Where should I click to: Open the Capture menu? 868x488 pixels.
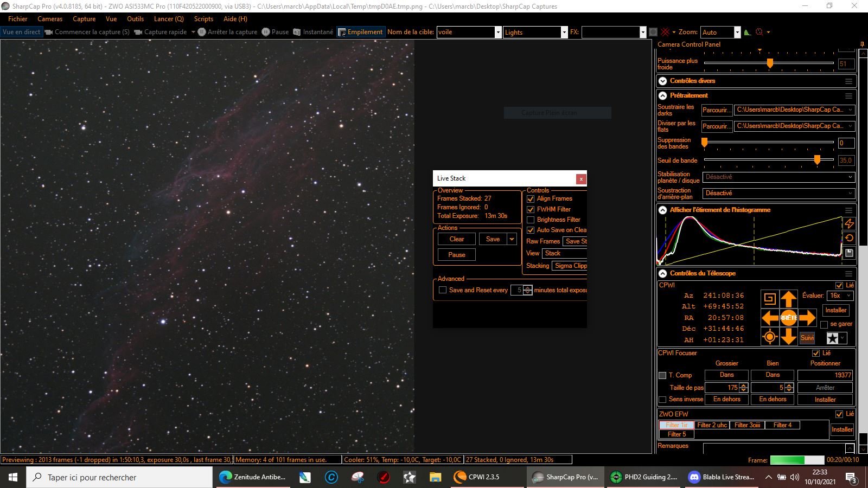click(84, 19)
